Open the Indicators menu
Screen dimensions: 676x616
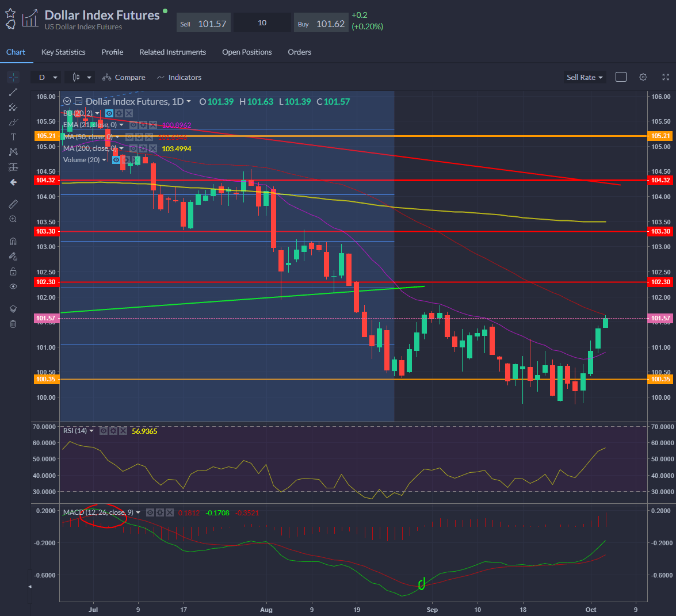tap(179, 77)
